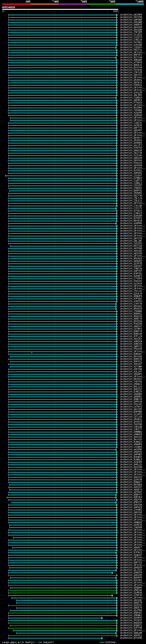Select the UniRef100_P47836 label

click(131, 70)
